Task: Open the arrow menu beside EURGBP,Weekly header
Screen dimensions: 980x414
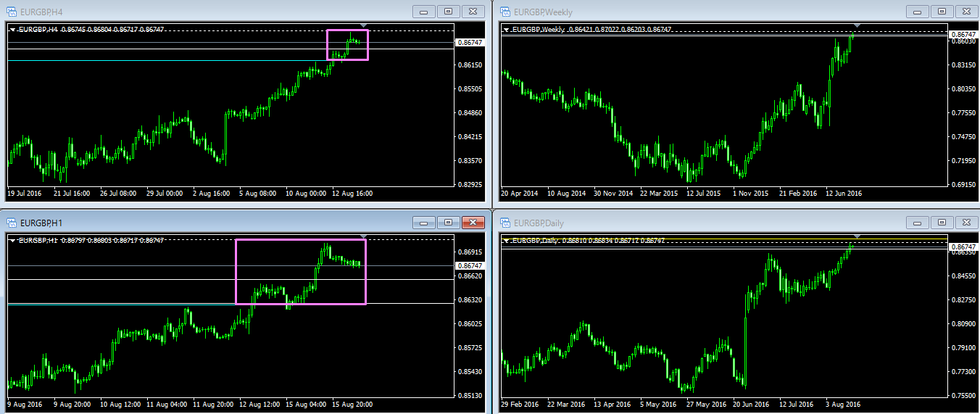Action: point(506,30)
